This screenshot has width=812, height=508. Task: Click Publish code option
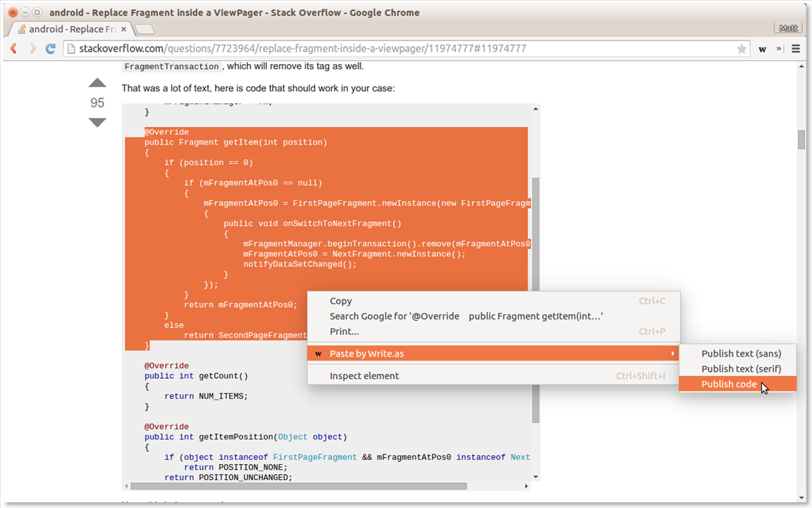729,384
